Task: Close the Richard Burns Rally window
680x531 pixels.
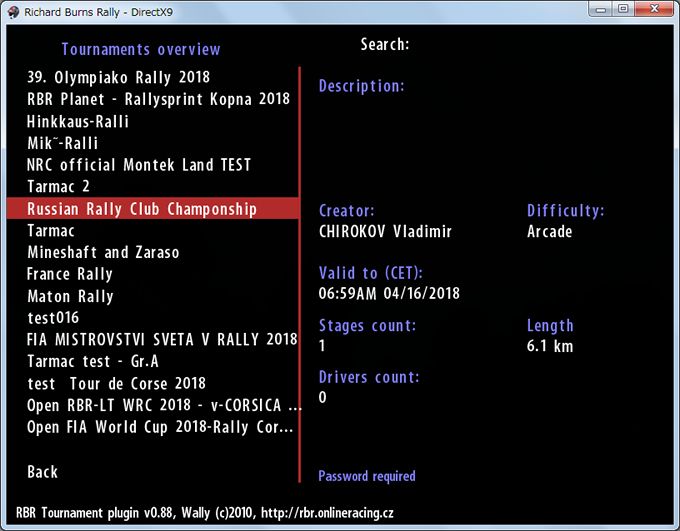Action: (654, 9)
